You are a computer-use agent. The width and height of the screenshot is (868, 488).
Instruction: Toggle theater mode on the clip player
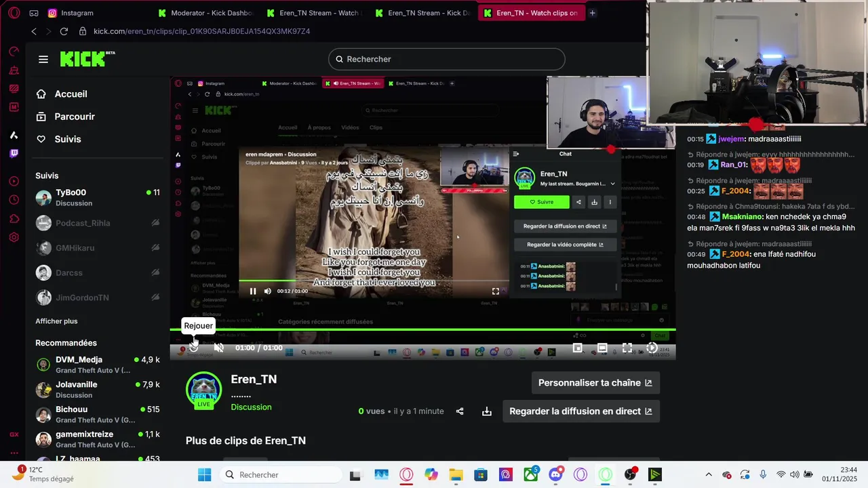[x=602, y=348]
